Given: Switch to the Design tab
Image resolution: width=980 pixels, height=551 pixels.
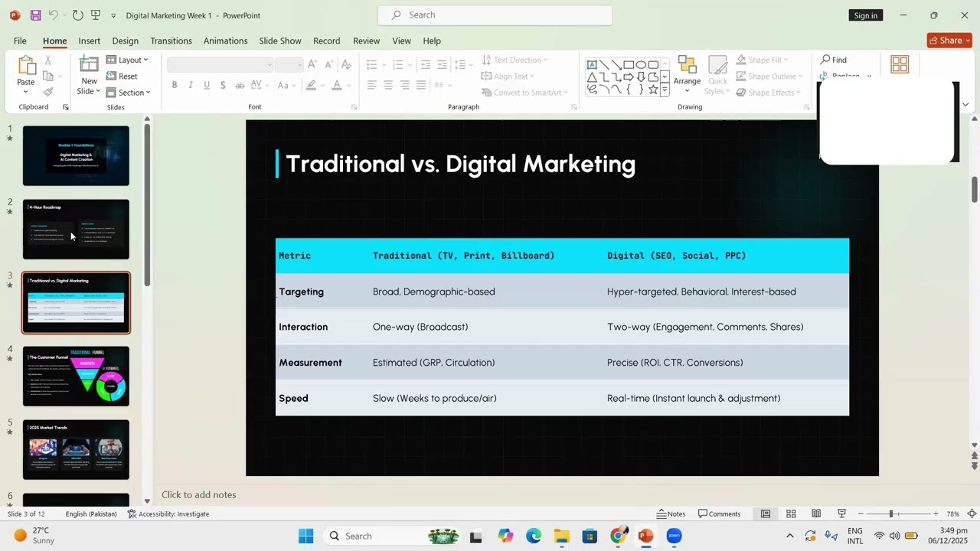Looking at the screenshot, I should point(125,41).
